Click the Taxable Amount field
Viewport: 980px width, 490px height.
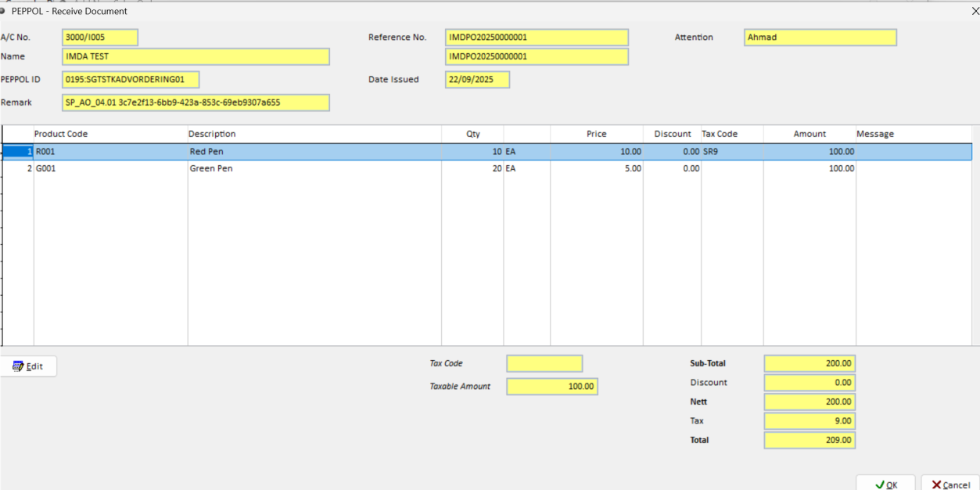(552, 387)
